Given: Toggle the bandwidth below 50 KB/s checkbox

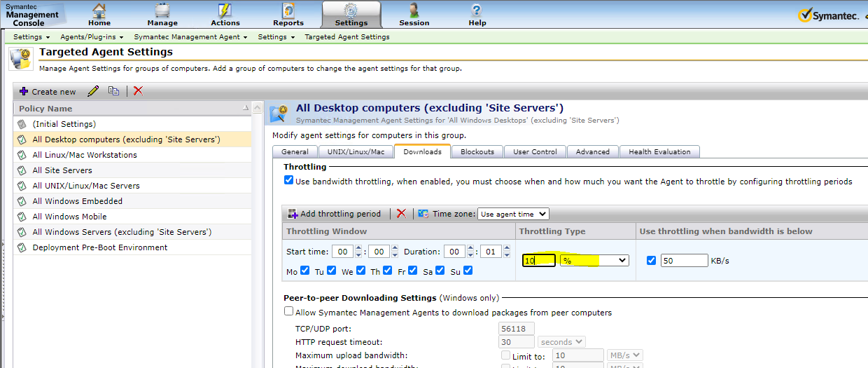Looking at the screenshot, I should tap(652, 260).
